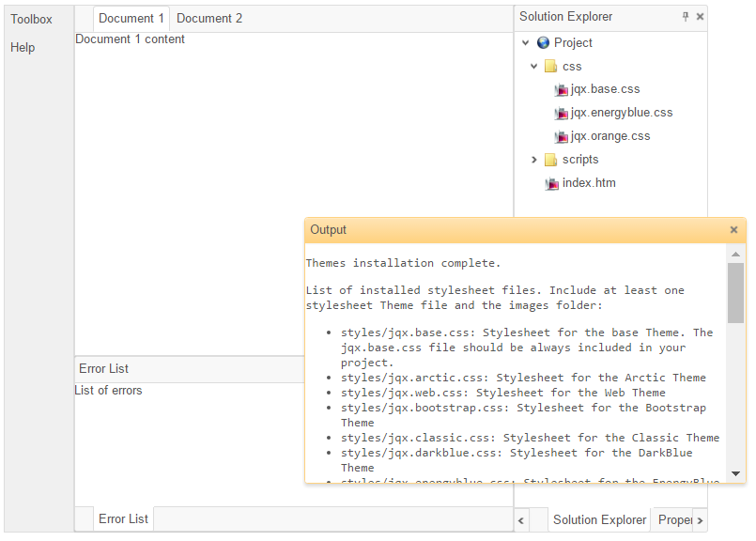This screenshot has width=756, height=541.
Task: Click the scripts folder icon
Action: [x=551, y=161]
